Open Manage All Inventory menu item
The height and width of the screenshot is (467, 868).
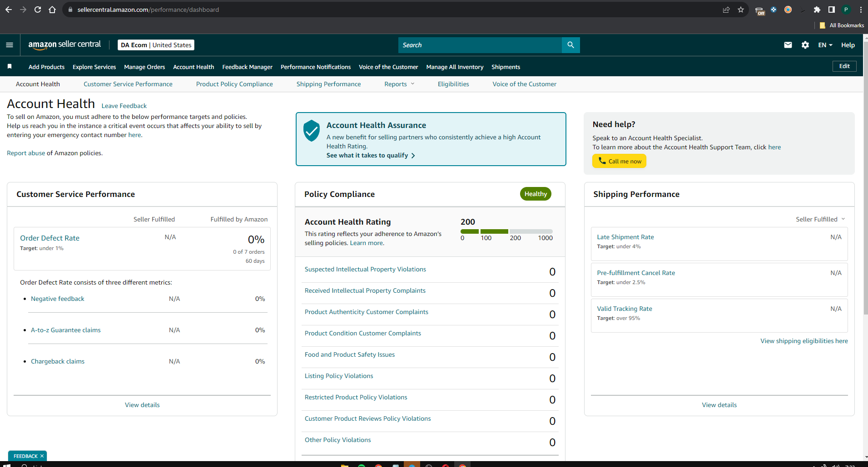[455, 67]
